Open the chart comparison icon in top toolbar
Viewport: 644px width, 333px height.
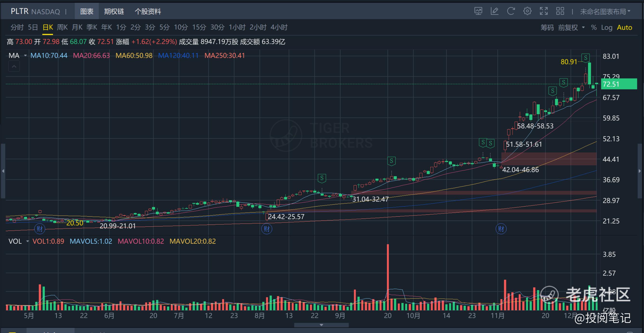tap(478, 11)
